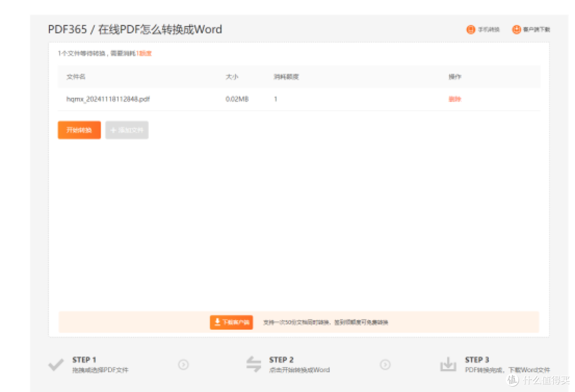The width and height of the screenshot is (575, 392).
Task: Select the file name hqmx_20241118112848.pdf
Action: [108, 99]
